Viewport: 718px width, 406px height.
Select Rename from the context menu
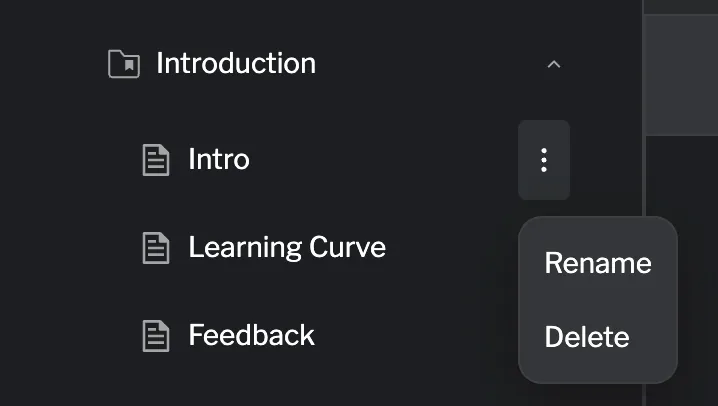(597, 263)
